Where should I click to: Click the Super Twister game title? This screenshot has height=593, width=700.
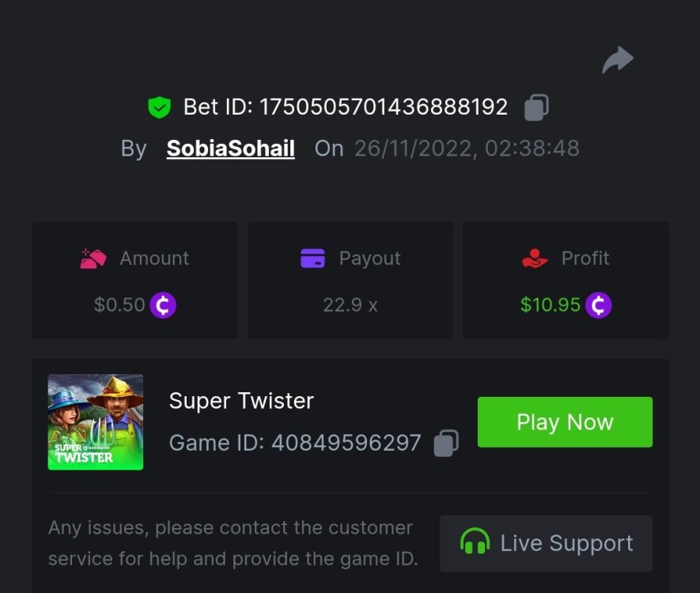point(240,401)
